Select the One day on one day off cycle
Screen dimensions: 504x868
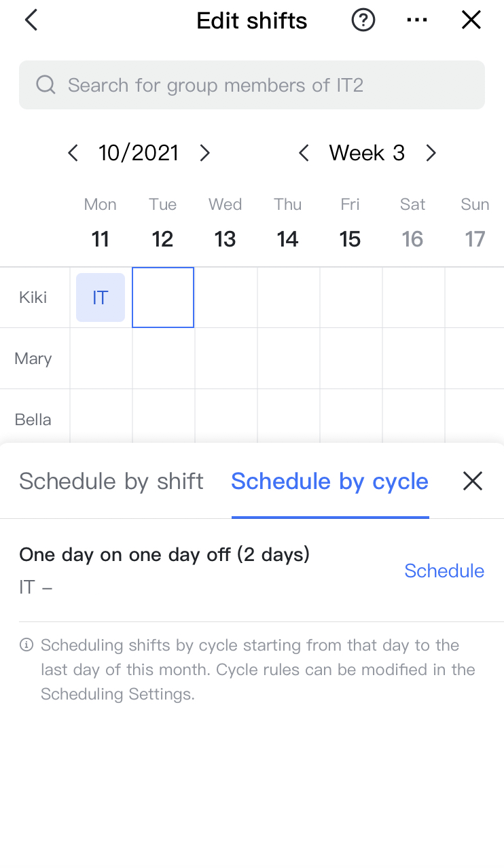click(164, 555)
